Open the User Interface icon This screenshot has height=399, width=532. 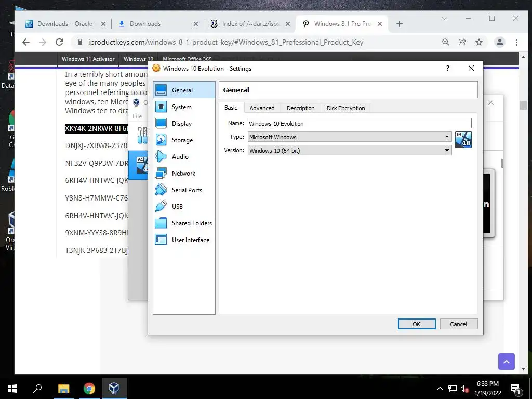161,240
